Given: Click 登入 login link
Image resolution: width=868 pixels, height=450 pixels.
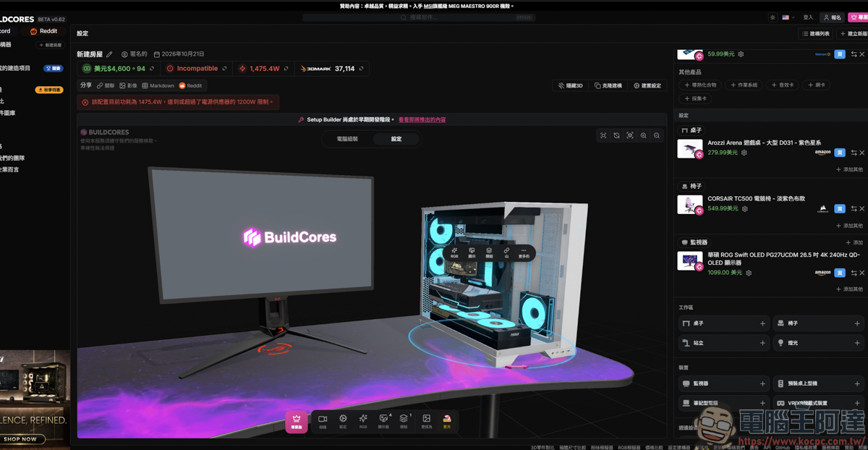Looking at the screenshot, I should coord(808,17).
